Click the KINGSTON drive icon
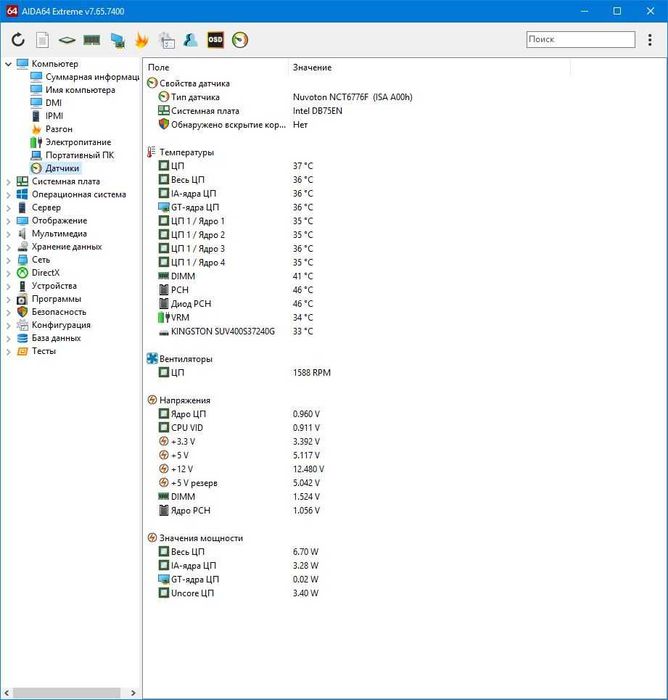 tap(164, 332)
